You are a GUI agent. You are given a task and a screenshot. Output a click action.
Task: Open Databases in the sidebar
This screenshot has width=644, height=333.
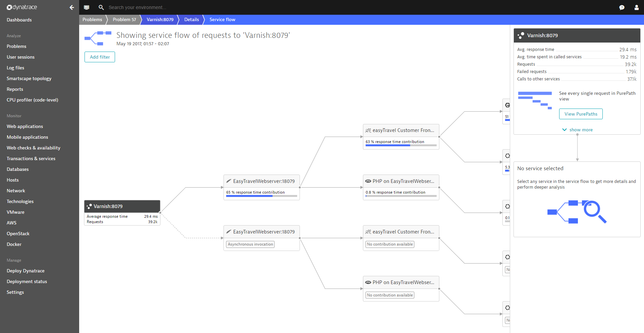[x=17, y=170]
